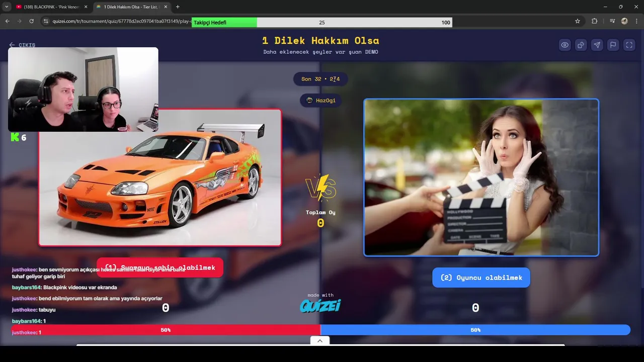Viewport: 644px width, 362px height.
Task: Bookmark this page with the star
Action: pos(578,22)
